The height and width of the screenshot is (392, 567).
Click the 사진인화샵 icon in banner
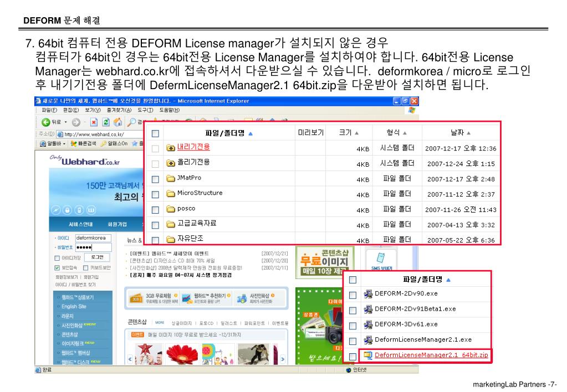click(x=242, y=299)
